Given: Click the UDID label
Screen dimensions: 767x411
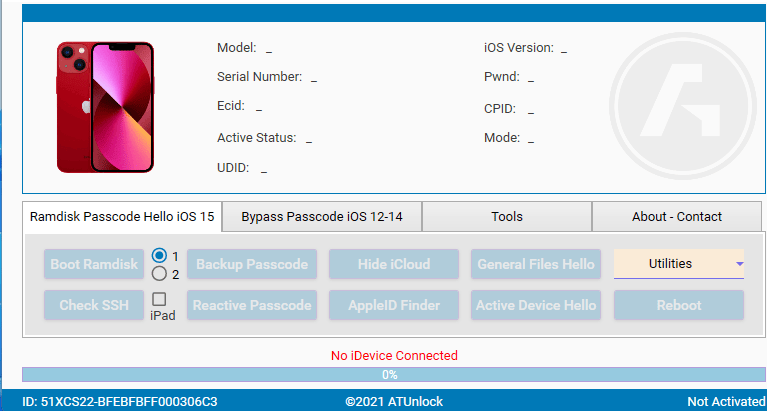Looking at the screenshot, I should coord(233,168).
